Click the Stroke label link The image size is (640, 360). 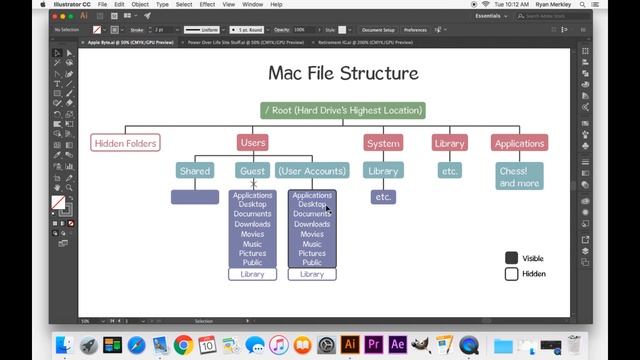point(137,30)
